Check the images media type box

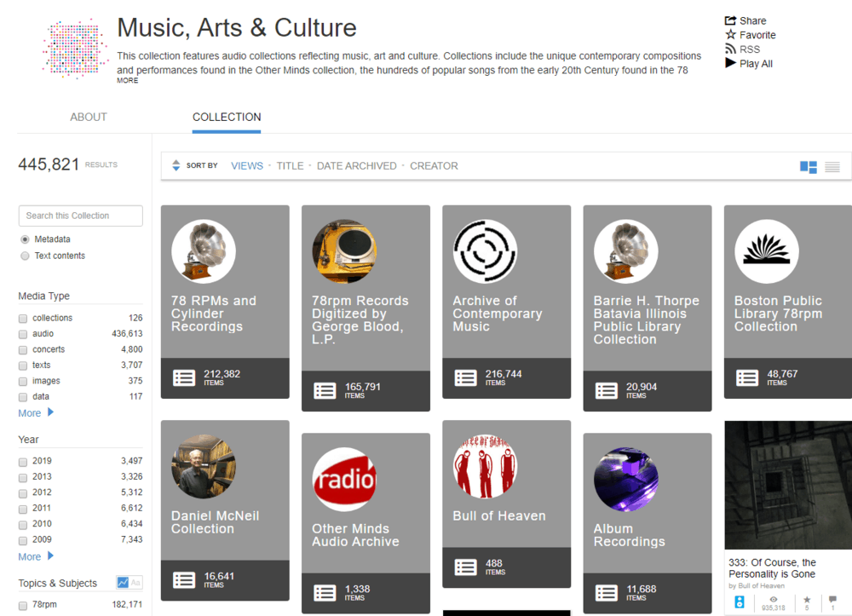[x=23, y=382]
